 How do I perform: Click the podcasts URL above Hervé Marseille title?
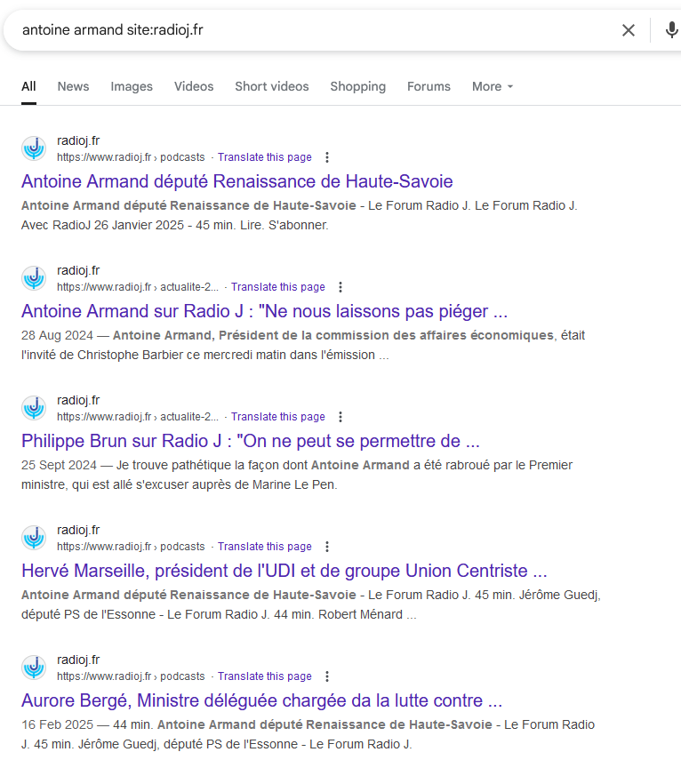click(131, 547)
